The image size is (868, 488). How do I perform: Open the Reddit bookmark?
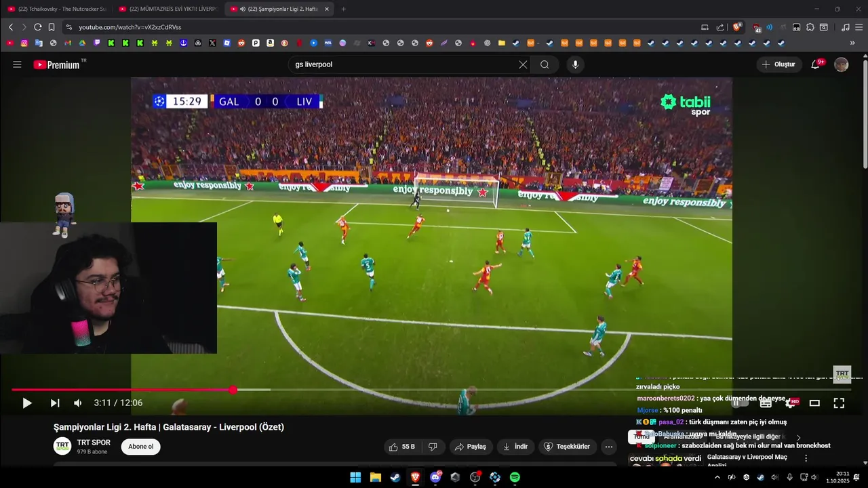click(241, 43)
